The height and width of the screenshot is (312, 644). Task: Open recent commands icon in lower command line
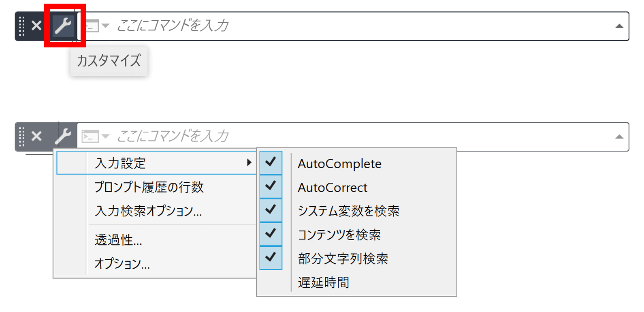coord(95,137)
